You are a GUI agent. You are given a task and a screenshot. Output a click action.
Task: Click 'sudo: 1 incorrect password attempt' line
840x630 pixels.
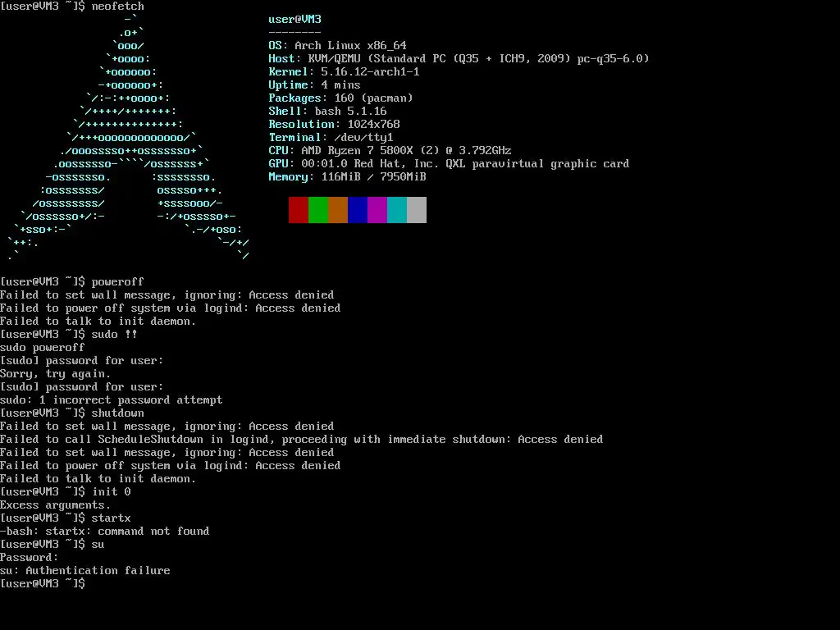point(111,400)
